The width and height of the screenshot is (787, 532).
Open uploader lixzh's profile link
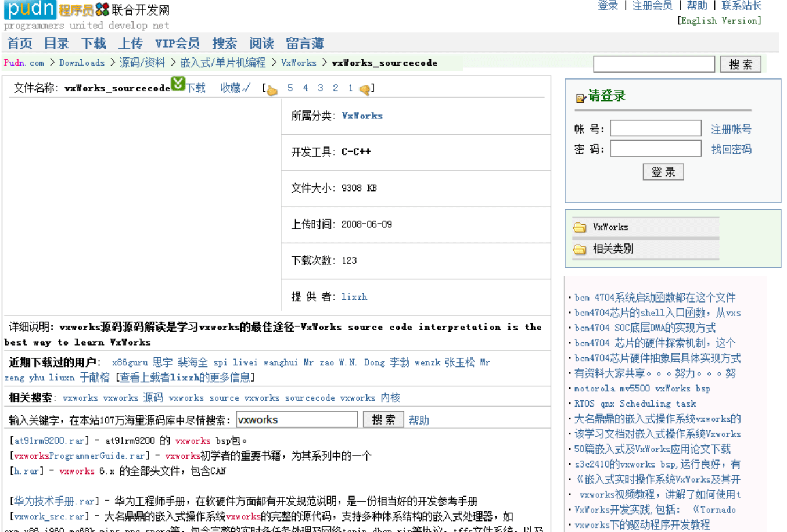point(354,297)
